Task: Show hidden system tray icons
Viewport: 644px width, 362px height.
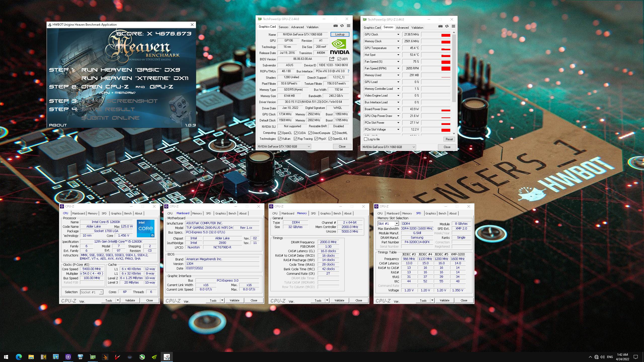Action: pos(590,357)
